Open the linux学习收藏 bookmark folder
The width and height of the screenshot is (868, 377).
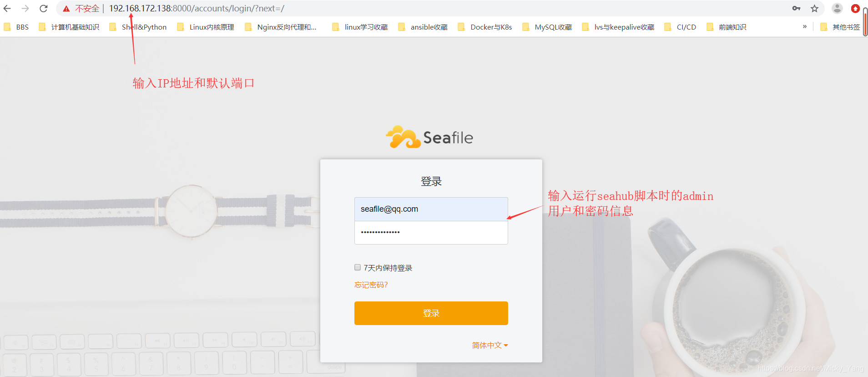360,27
